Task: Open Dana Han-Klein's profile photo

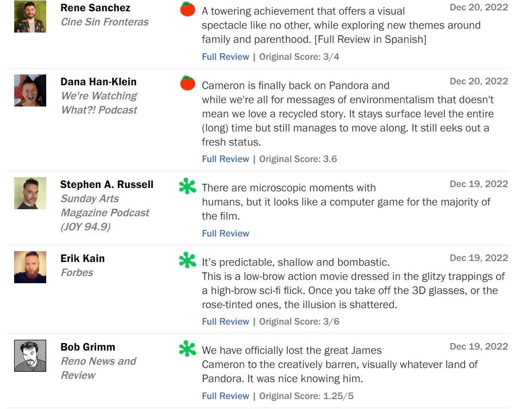Action: tap(30, 90)
